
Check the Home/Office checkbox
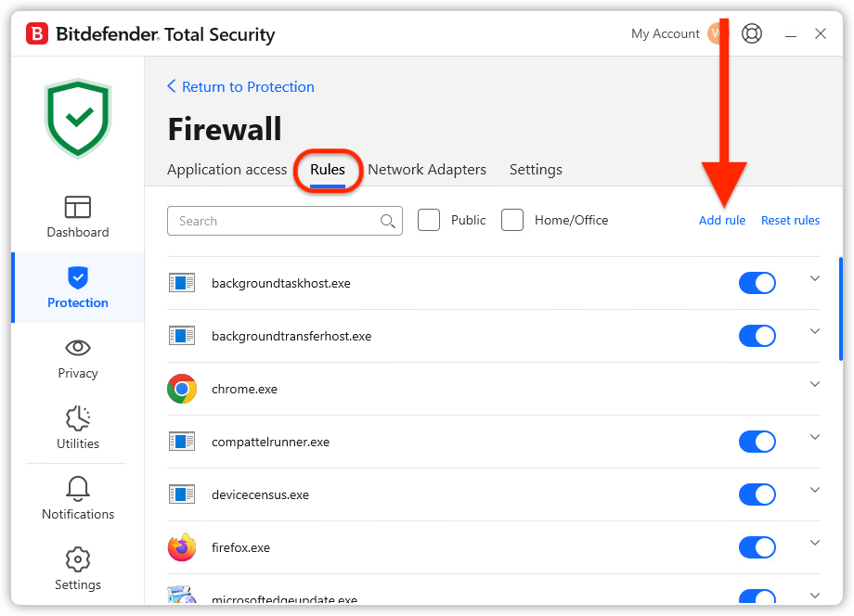[512, 221]
